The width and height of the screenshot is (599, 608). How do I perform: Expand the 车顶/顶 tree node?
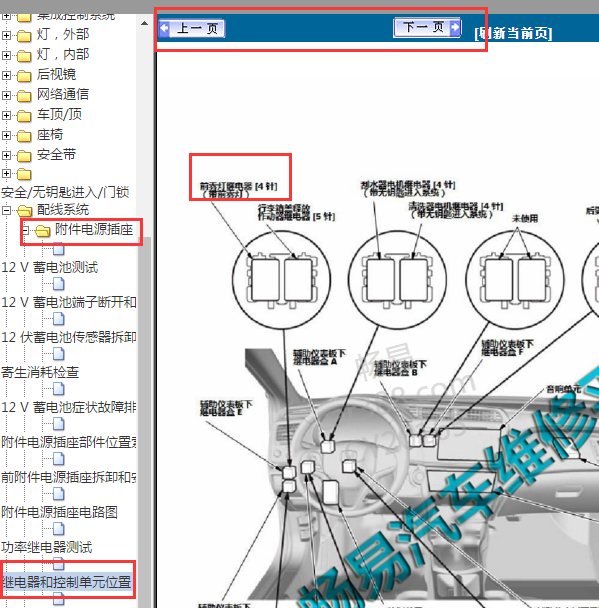(6, 116)
